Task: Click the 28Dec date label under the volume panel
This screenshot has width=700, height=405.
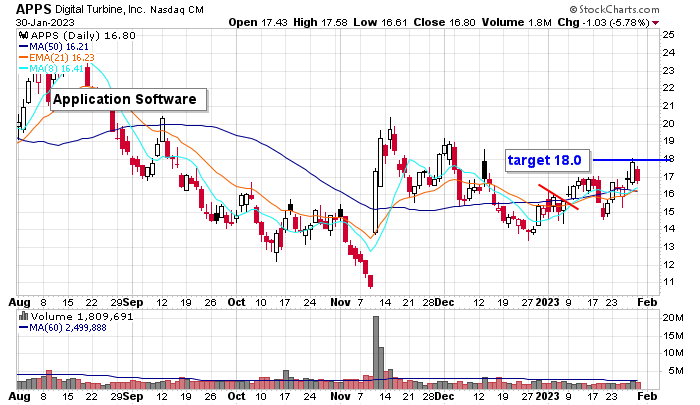Action: 438,396
